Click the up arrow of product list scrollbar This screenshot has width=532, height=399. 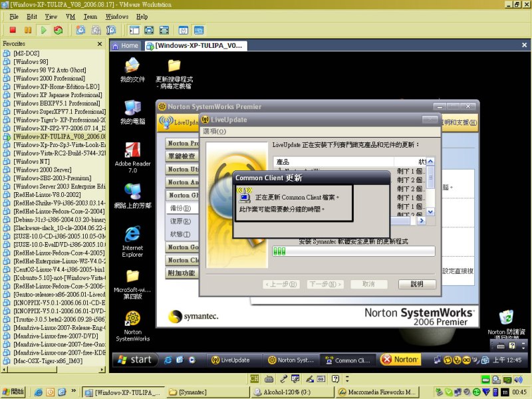430,162
